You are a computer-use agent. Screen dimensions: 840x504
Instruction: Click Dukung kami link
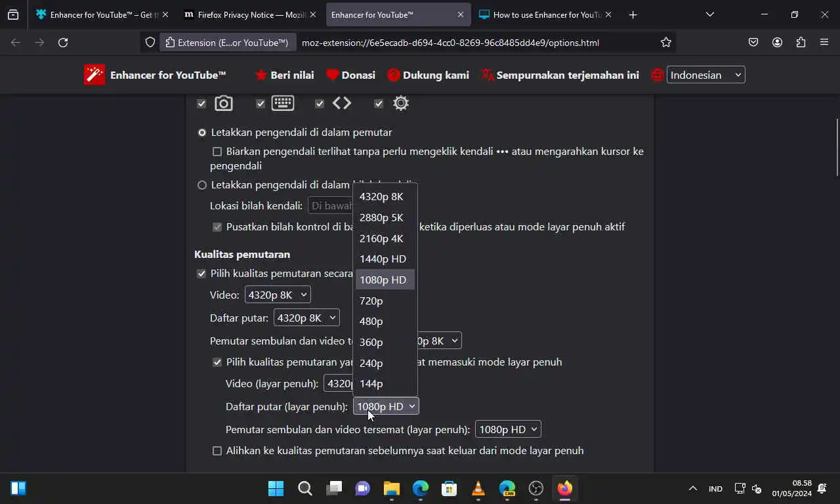pos(428,75)
